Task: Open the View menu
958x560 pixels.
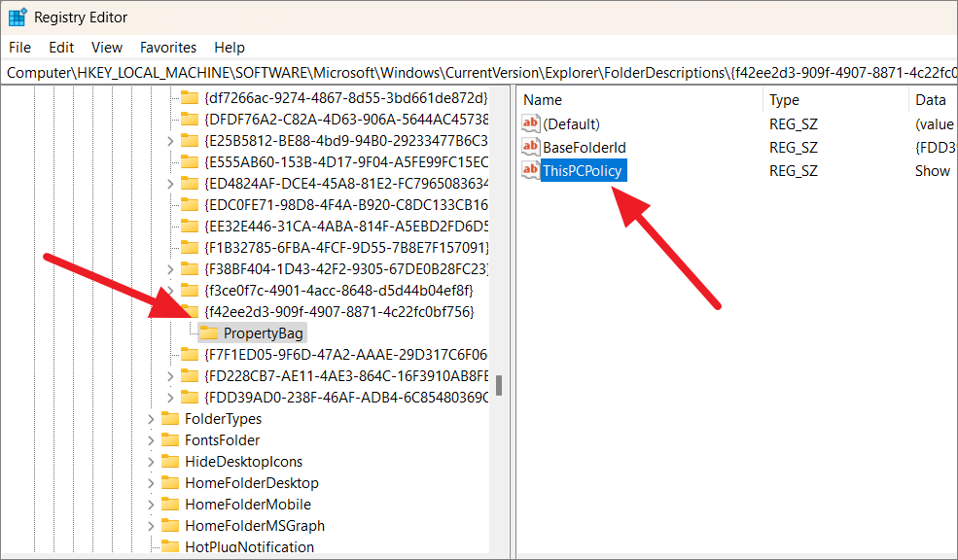Action: click(107, 48)
